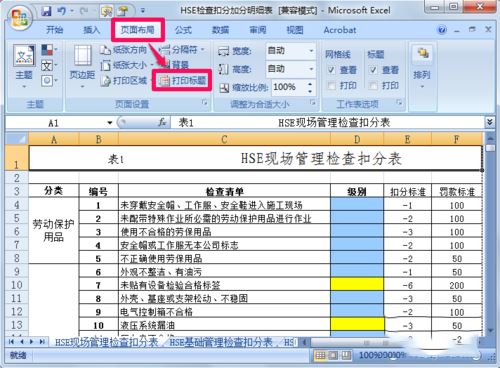The width and height of the screenshot is (500, 368).
Task: Open the Office Button menu
Action: point(19,17)
